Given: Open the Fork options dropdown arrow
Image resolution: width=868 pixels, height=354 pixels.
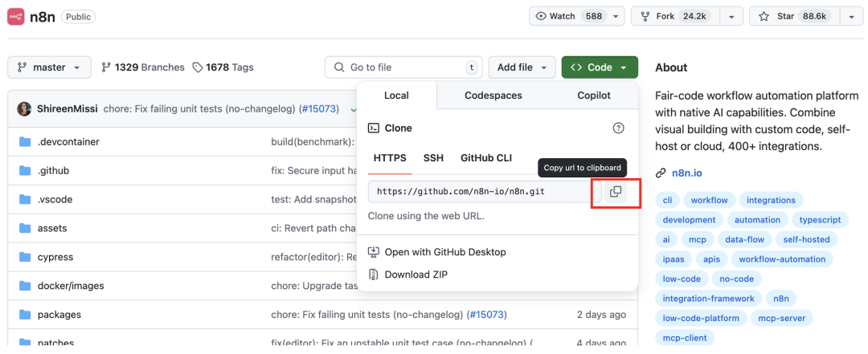Looking at the screenshot, I should (x=732, y=17).
